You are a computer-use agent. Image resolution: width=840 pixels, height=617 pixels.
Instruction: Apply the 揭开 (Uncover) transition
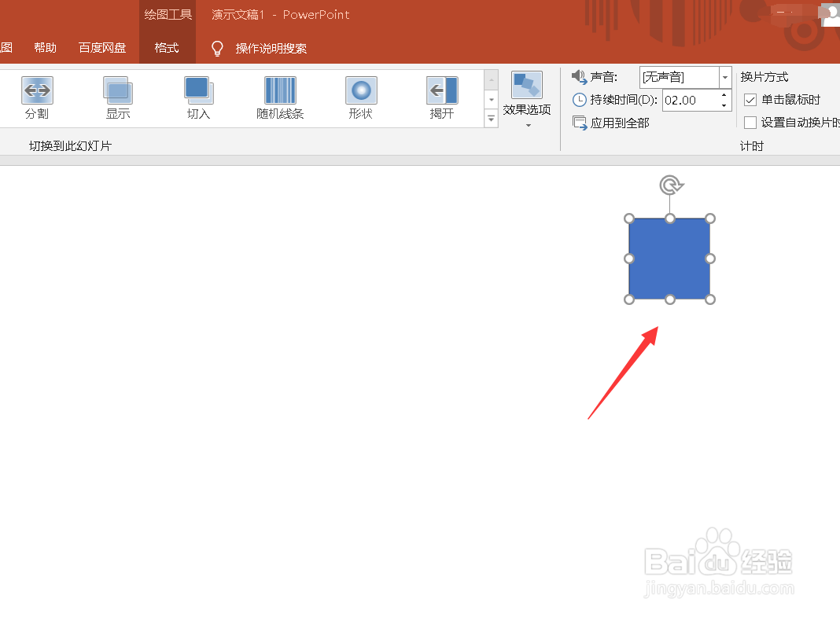click(442, 98)
